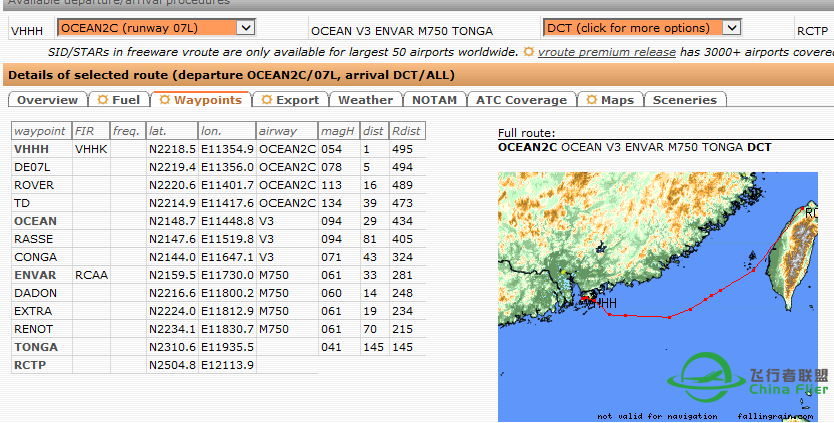Click the route map image
This screenshot has width=834, height=423.
657,296
